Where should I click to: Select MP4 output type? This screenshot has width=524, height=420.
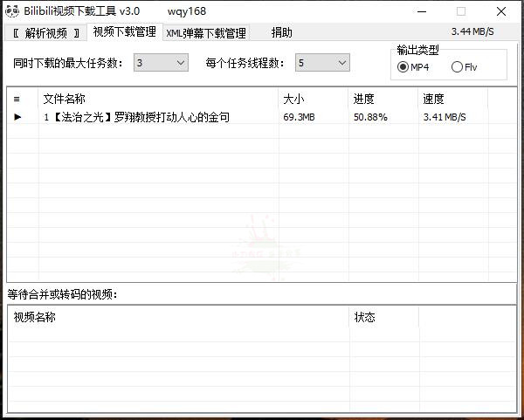click(403, 68)
